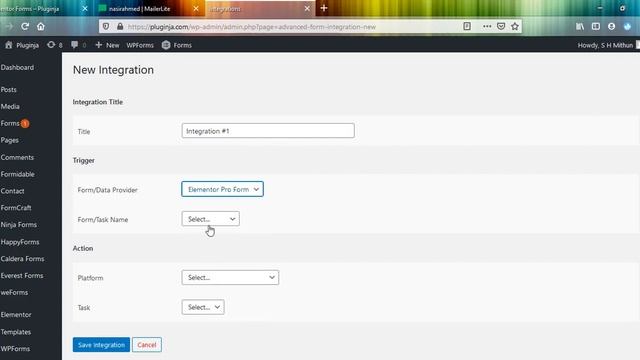Open Comments in the sidebar

[x=17, y=157]
